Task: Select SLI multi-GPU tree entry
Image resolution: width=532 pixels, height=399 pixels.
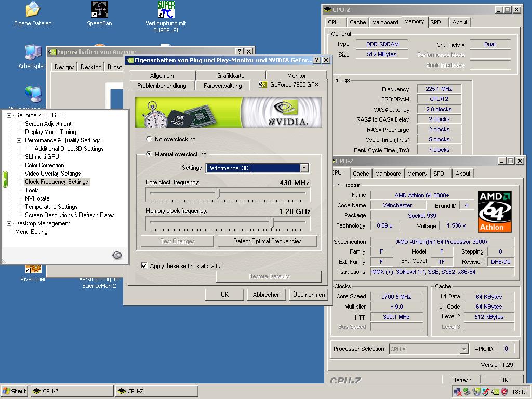Action: 42,157
